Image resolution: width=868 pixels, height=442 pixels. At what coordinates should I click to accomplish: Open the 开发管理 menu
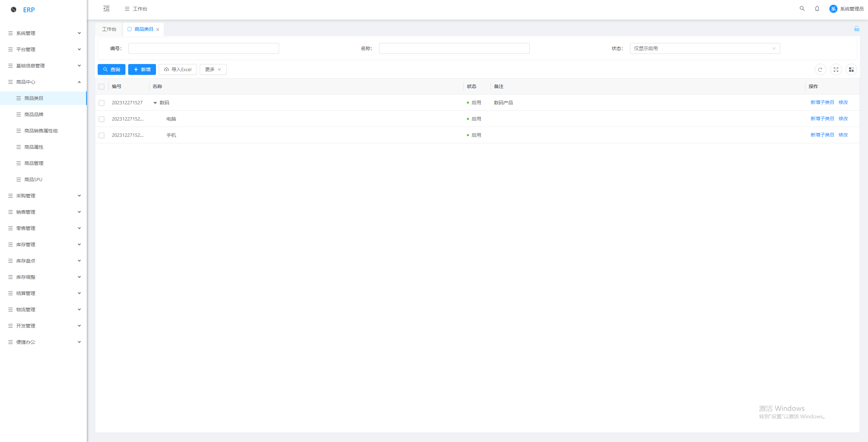click(x=43, y=326)
